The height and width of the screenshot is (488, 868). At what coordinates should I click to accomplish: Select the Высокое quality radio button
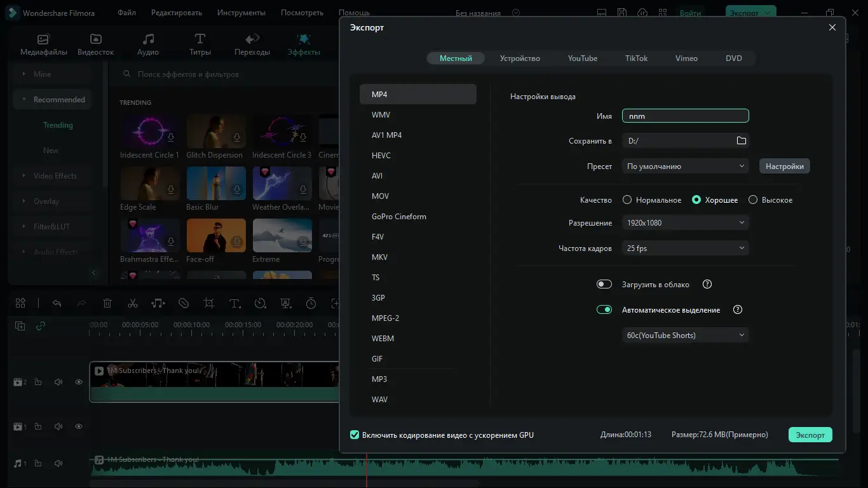tap(753, 200)
